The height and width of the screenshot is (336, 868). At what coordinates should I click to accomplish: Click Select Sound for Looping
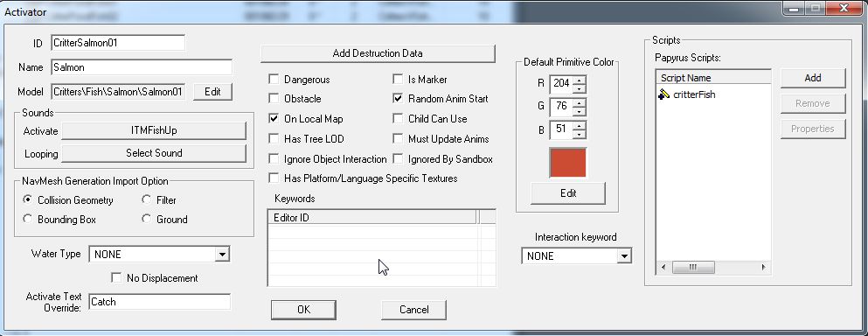point(154,154)
